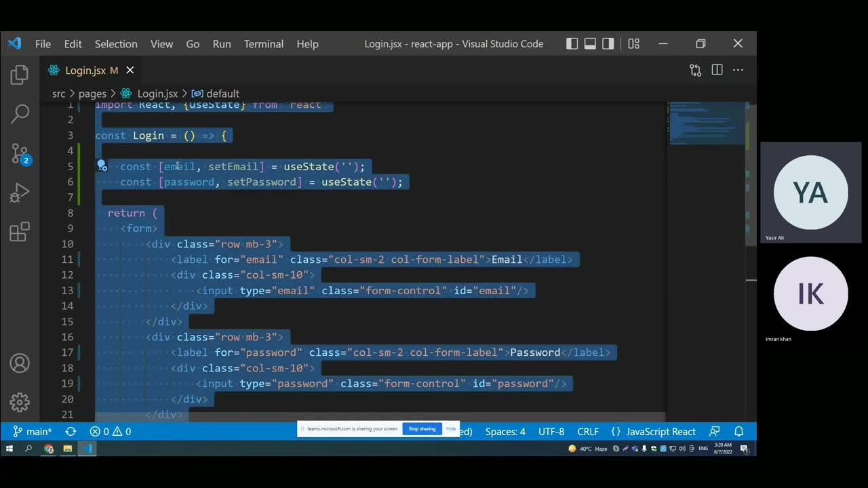The image size is (868, 488).
Task: Click line number 10 in the gutter
Action: coord(67,244)
